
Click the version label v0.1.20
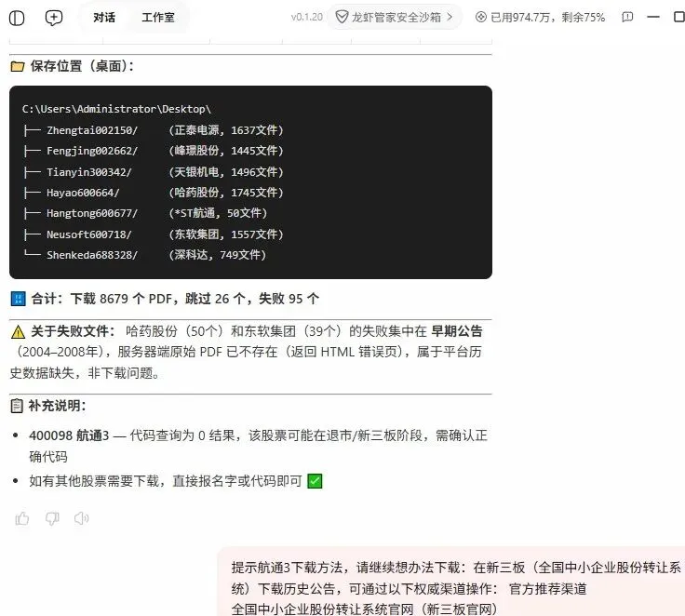coord(307,18)
